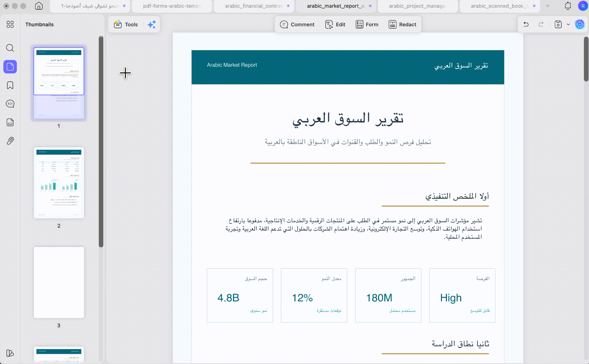Image resolution: width=589 pixels, height=364 pixels.
Task: Open the blue swirl assistant icon
Action: tap(580, 24)
